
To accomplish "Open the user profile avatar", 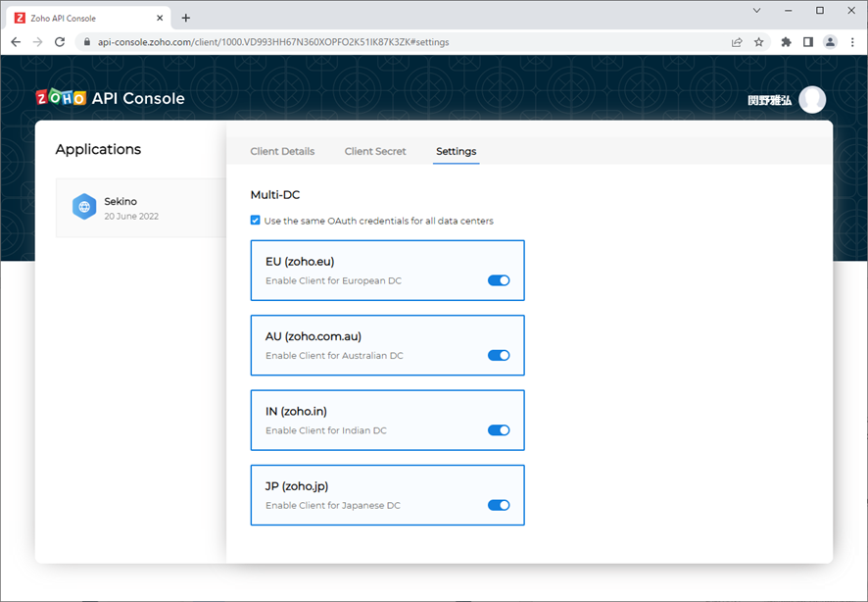I will pyautogui.click(x=811, y=99).
